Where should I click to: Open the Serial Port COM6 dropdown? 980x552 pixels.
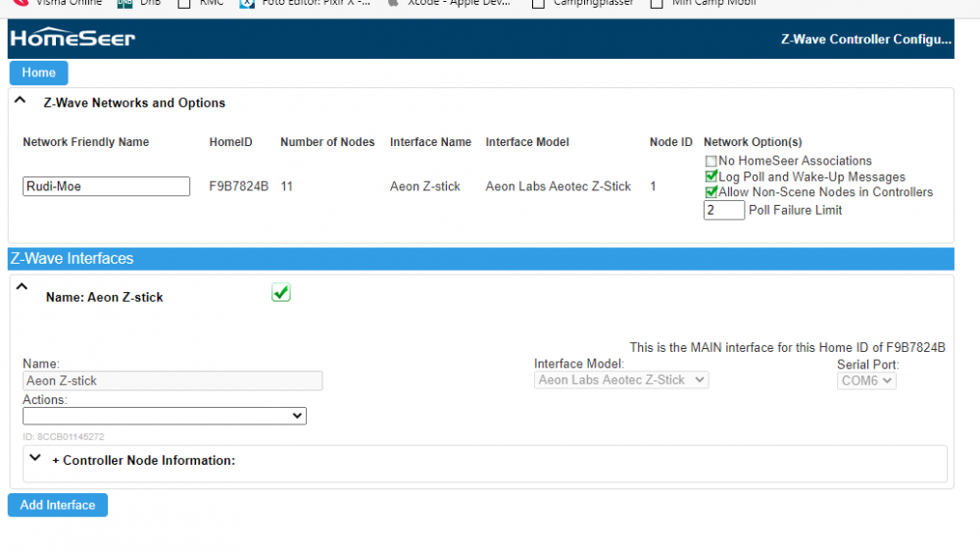[866, 380]
